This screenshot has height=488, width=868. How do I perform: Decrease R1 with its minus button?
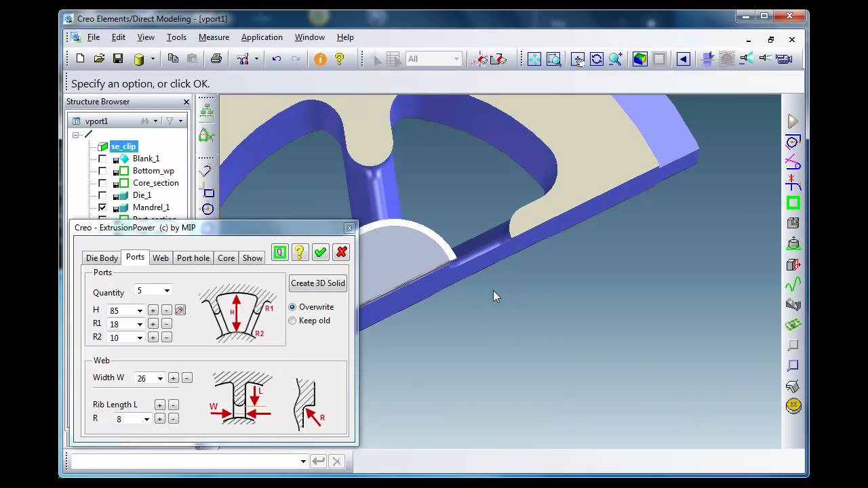click(167, 324)
